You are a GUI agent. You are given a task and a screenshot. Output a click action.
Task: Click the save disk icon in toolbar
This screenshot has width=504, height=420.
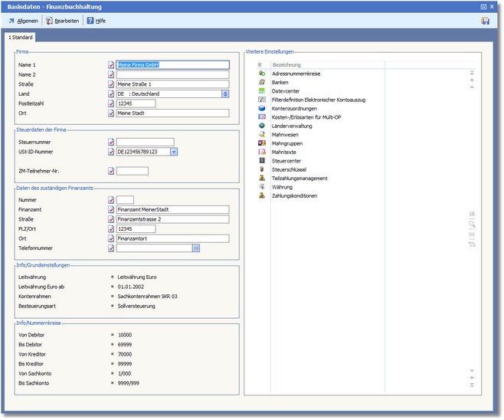tap(485, 21)
